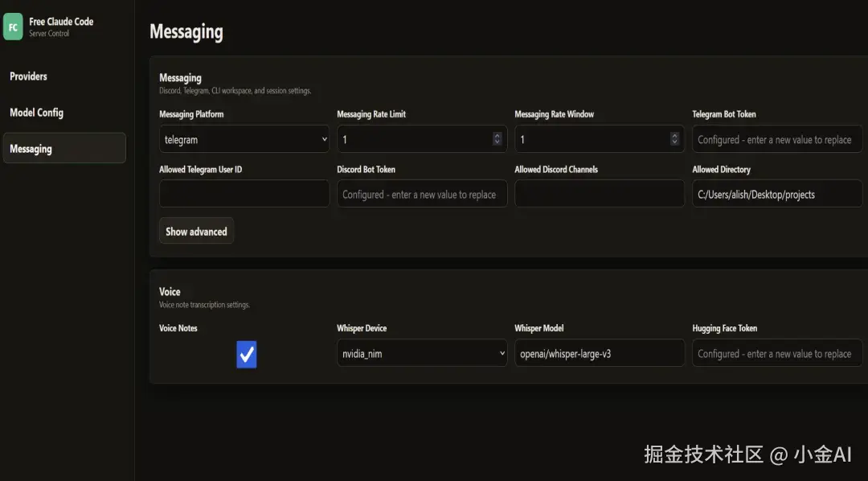Open the Messaging Platform dropdown
Screen dimensions: 868x481
[x=244, y=139]
